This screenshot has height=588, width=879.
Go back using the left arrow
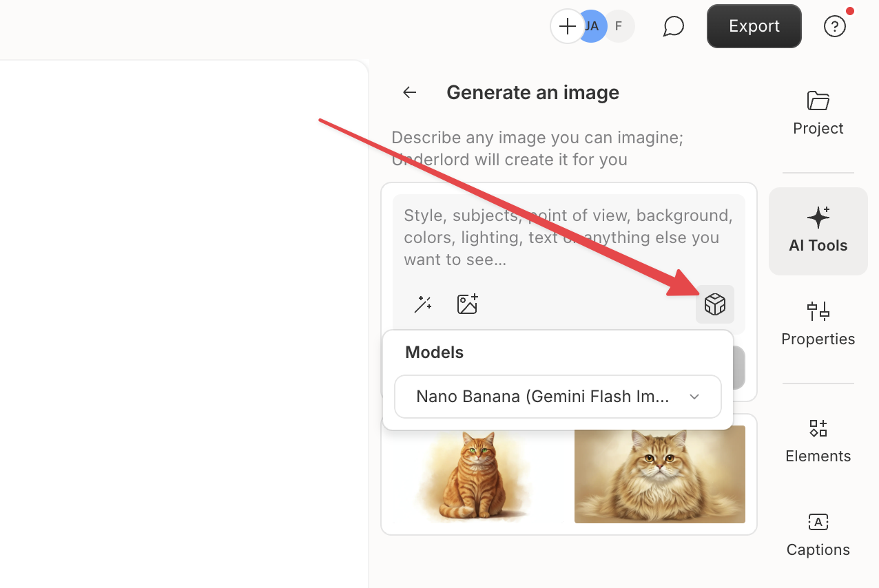point(410,92)
